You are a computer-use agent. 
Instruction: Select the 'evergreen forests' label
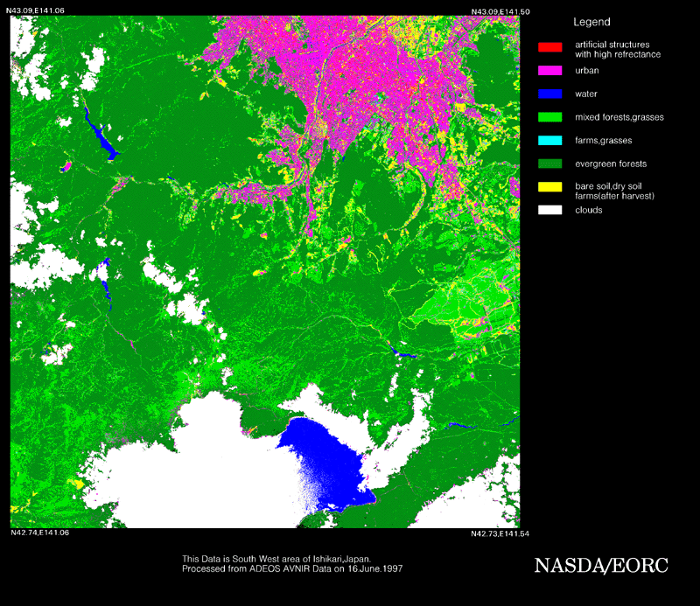tap(611, 164)
